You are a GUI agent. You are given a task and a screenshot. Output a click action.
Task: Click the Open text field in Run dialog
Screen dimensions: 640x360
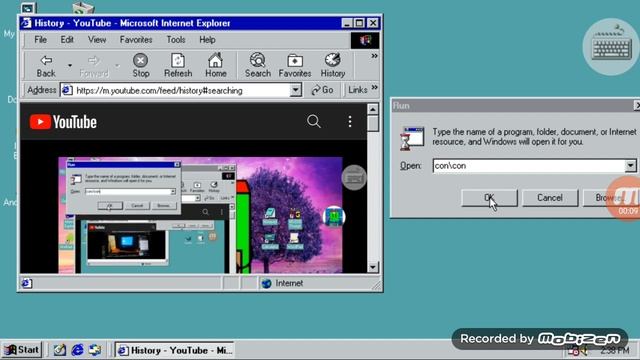click(x=529, y=166)
